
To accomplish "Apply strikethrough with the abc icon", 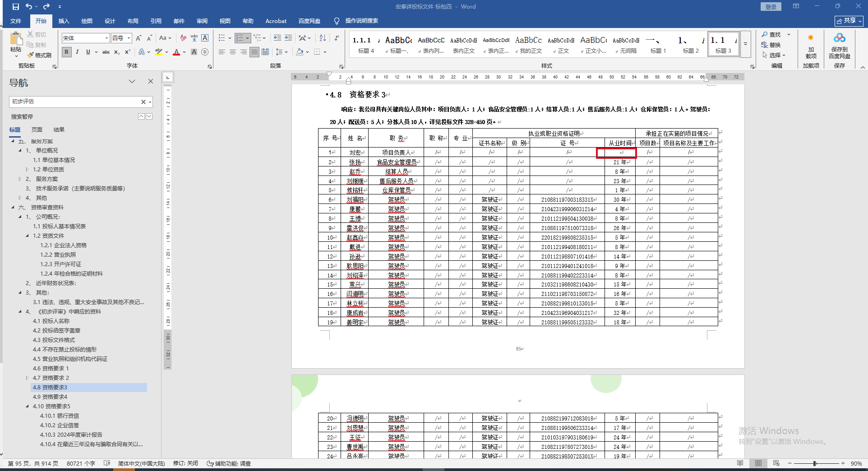I will pyautogui.click(x=106, y=52).
